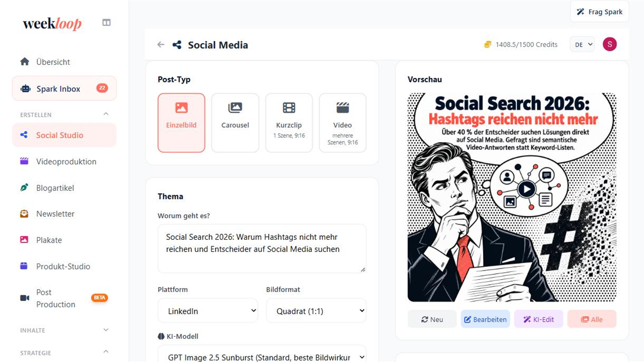Open the user avatar S
644x362 pixels.
click(610, 44)
